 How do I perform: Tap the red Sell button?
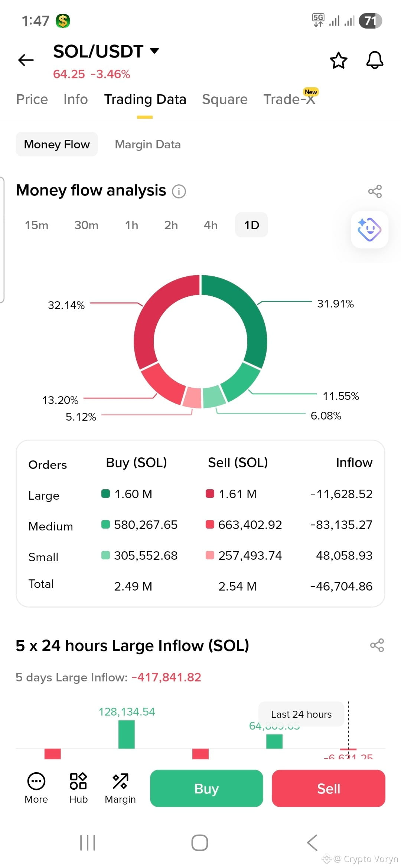(x=329, y=788)
